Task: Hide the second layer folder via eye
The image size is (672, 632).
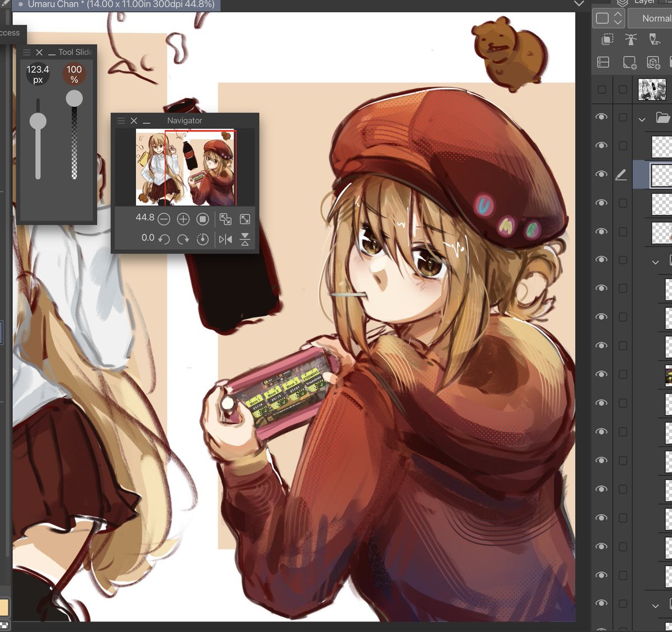Action: pos(601,260)
